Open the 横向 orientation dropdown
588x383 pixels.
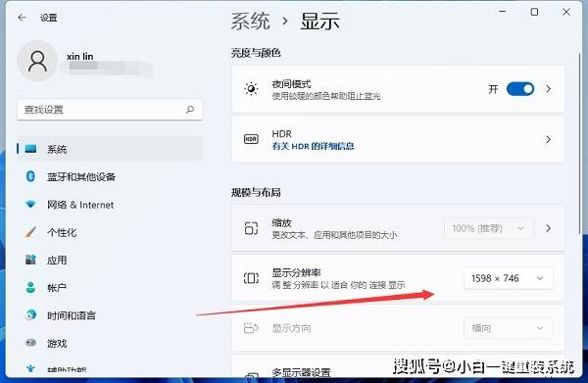509,329
